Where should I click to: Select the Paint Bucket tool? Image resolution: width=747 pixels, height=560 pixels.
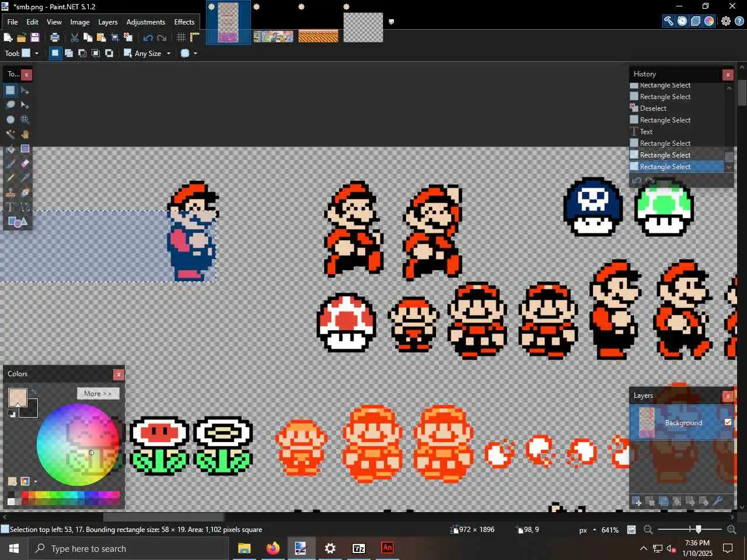coord(11,149)
